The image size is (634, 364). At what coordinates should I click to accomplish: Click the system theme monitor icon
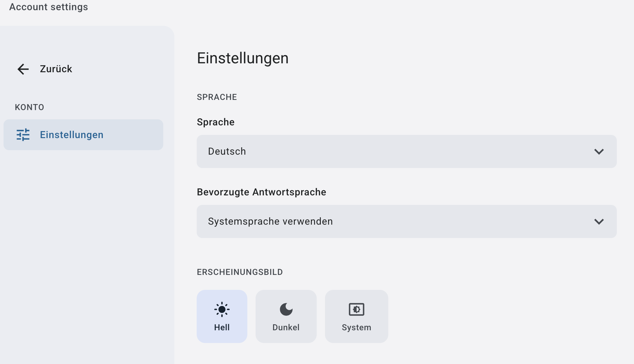(x=356, y=309)
